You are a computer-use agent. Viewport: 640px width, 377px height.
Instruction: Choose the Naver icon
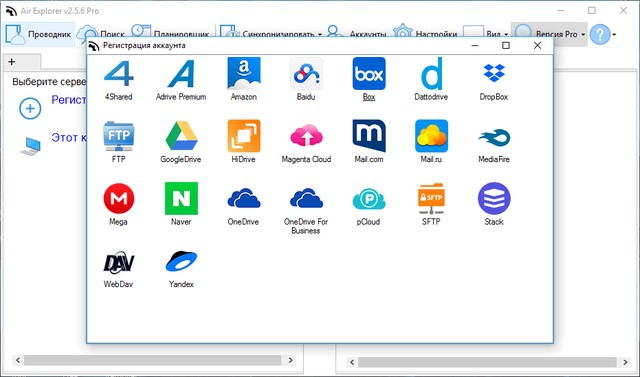[181, 198]
